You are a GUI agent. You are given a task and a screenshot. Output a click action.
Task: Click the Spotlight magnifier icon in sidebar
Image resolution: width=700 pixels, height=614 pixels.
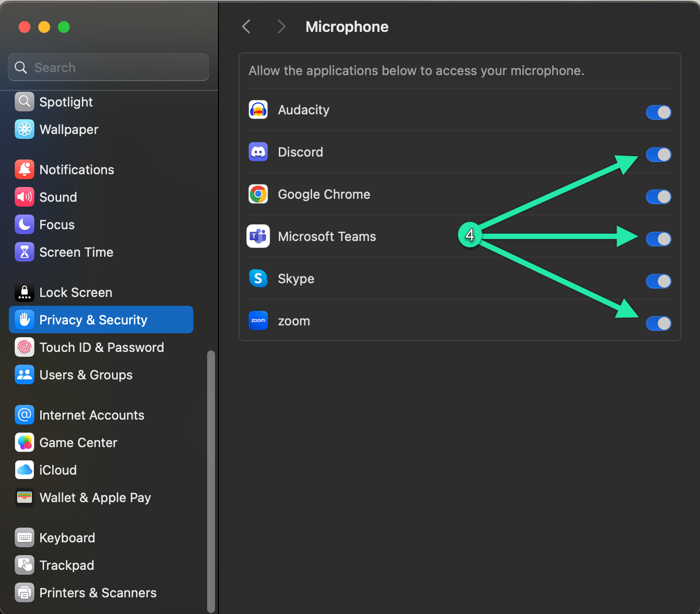[25, 102]
